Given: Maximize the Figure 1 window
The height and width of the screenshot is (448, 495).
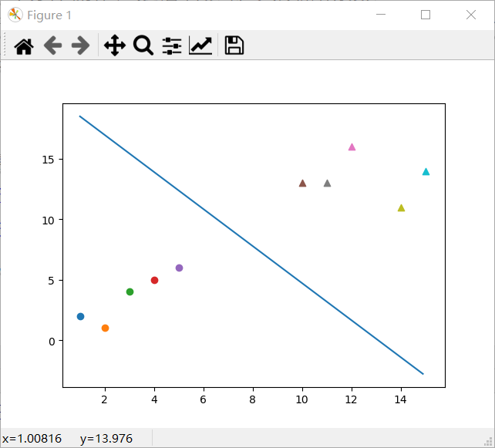Looking at the screenshot, I should tap(426, 15).
